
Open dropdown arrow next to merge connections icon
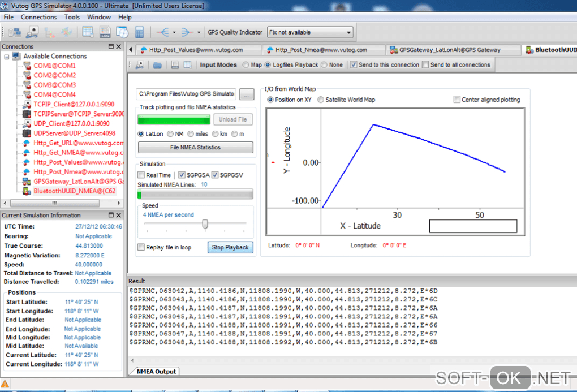pyautogui.click(x=199, y=32)
